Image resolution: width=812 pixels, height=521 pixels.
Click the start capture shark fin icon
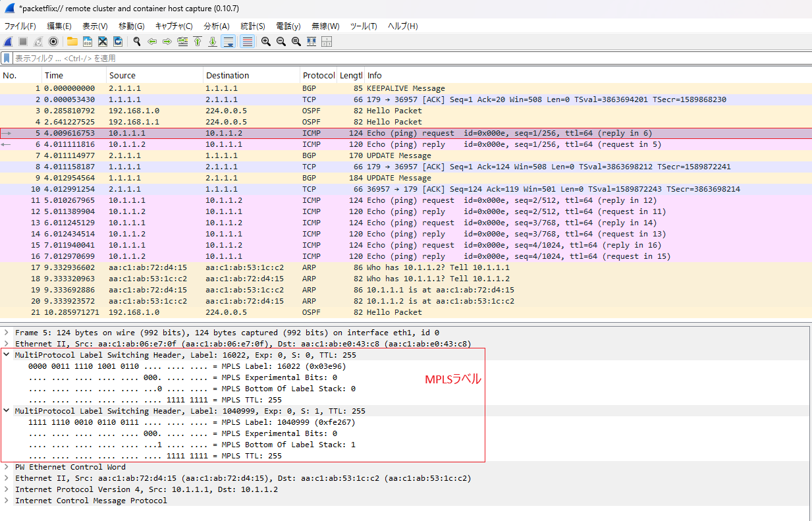coord(8,41)
